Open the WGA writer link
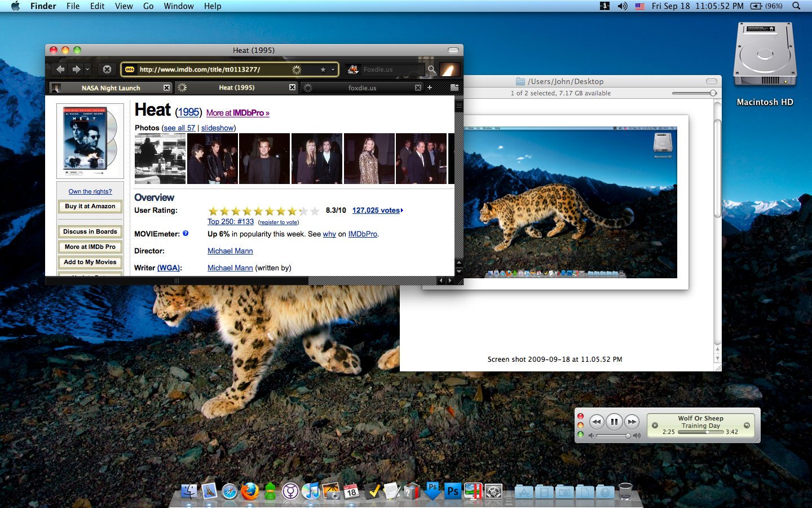 pyautogui.click(x=169, y=268)
